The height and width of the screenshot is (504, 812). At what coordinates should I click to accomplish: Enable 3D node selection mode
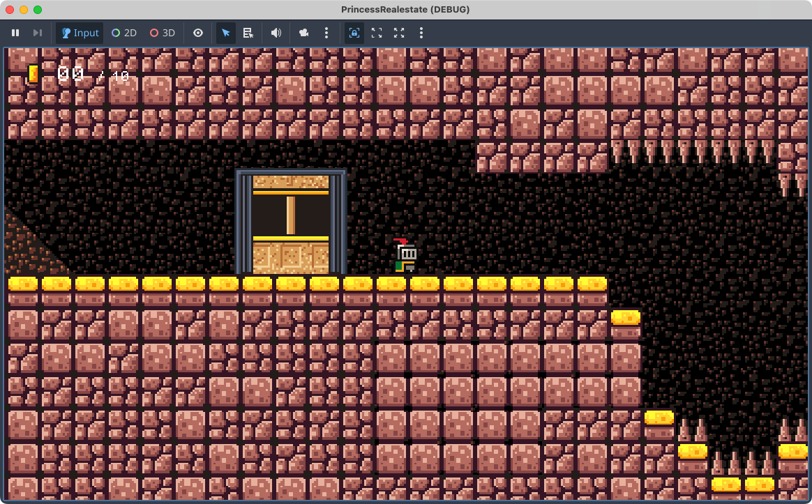click(x=163, y=33)
